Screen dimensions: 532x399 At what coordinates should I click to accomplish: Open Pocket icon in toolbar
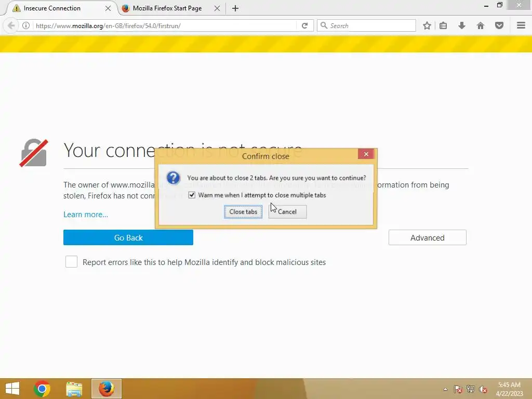pos(499,25)
